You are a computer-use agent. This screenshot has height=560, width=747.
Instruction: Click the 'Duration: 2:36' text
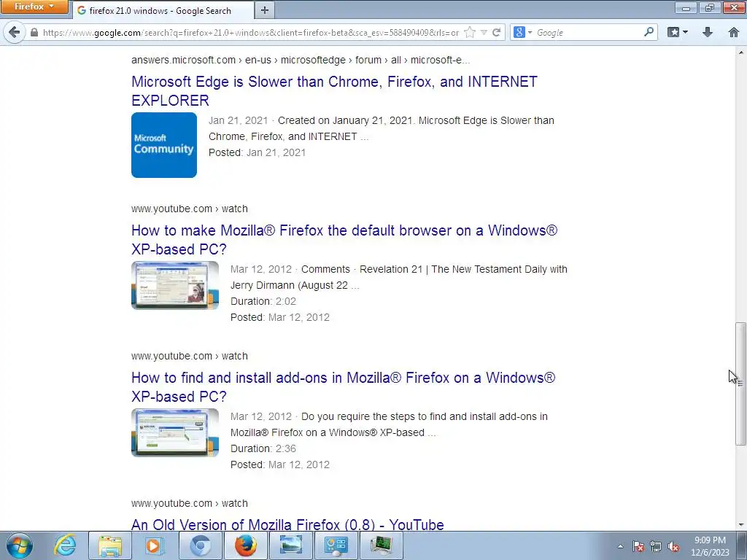point(263,448)
